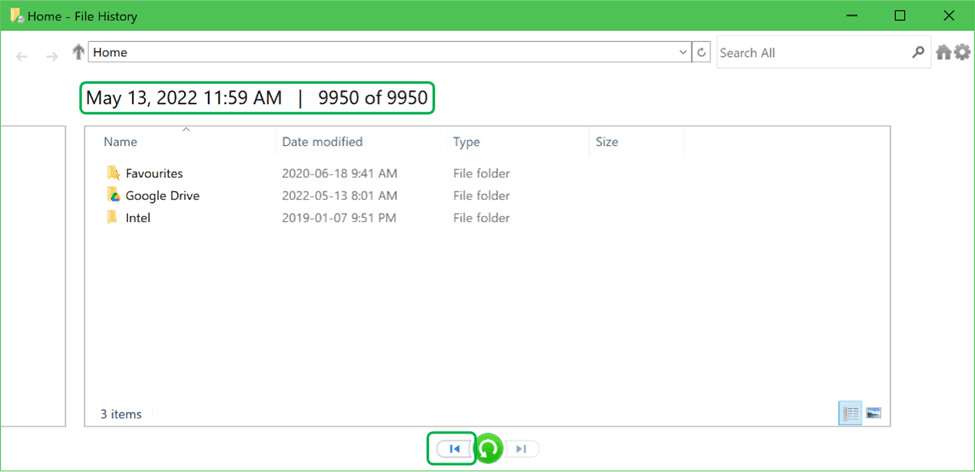Select the Google Drive folder
This screenshot has height=472, width=975.
pos(162,196)
